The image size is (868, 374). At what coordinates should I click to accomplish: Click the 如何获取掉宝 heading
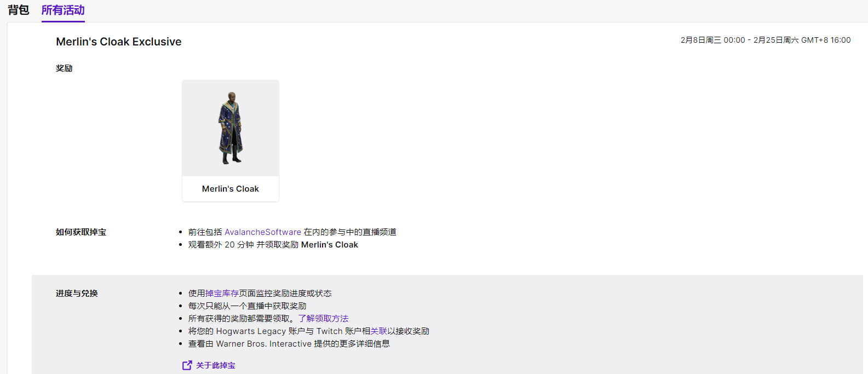[81, 232]
